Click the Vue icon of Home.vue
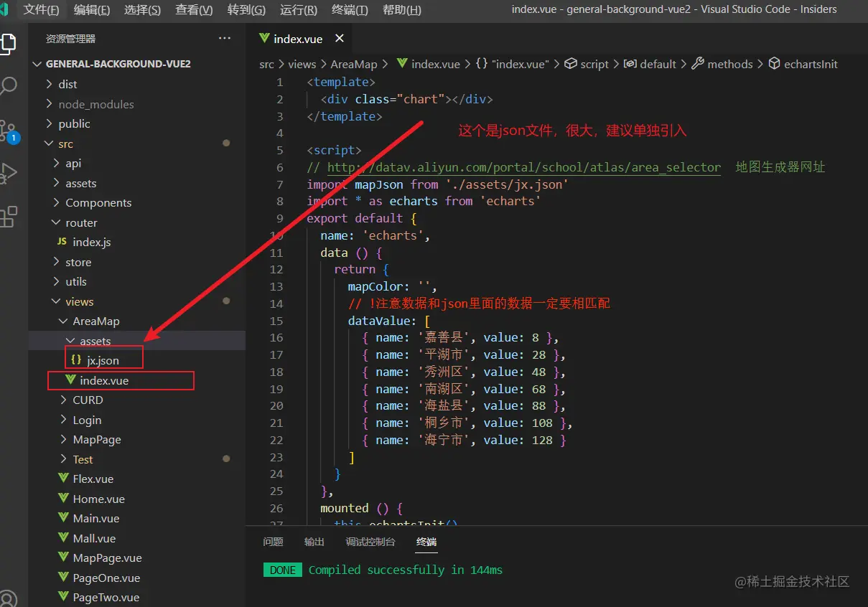Viewport: 868px width, 607px height. tap(63, 499)
